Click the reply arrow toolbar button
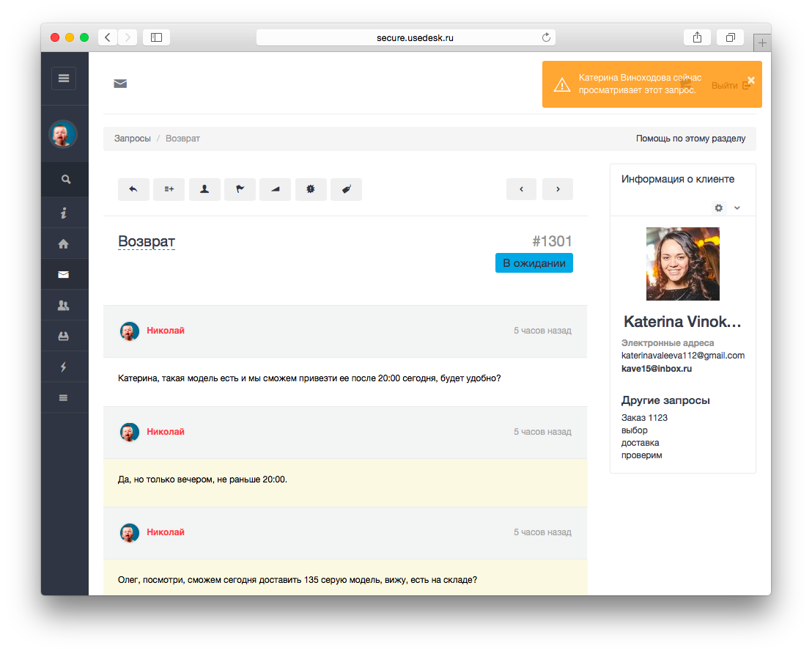Viewport: 812px width, 654px height. click(133, 189)
